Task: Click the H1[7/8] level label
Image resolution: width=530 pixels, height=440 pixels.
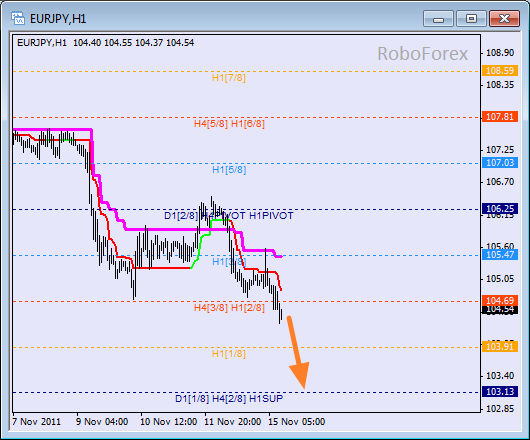Action: pyautogui.click(x=228, y=78)
